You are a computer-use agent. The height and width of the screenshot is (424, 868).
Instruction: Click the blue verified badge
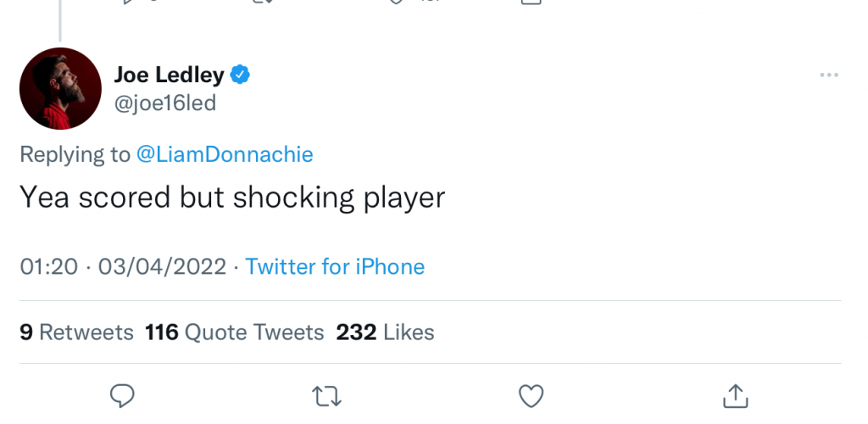coord(241,75)
